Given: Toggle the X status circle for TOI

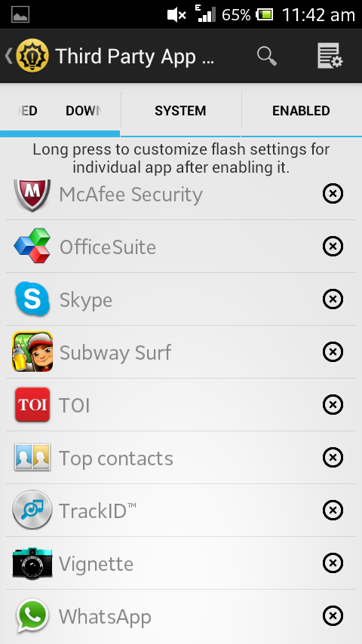Looking at the screenshot, I should point(333,404).
